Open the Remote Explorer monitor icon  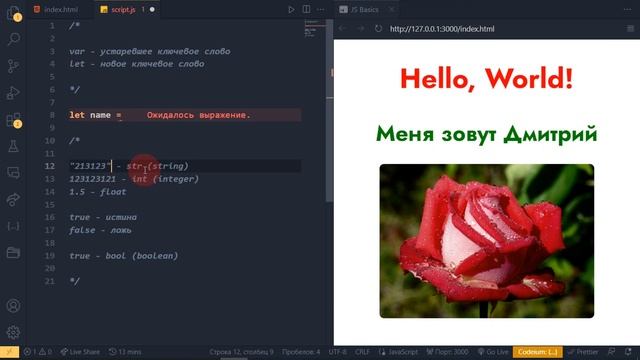pyautogui.click(x=13, y=173)
